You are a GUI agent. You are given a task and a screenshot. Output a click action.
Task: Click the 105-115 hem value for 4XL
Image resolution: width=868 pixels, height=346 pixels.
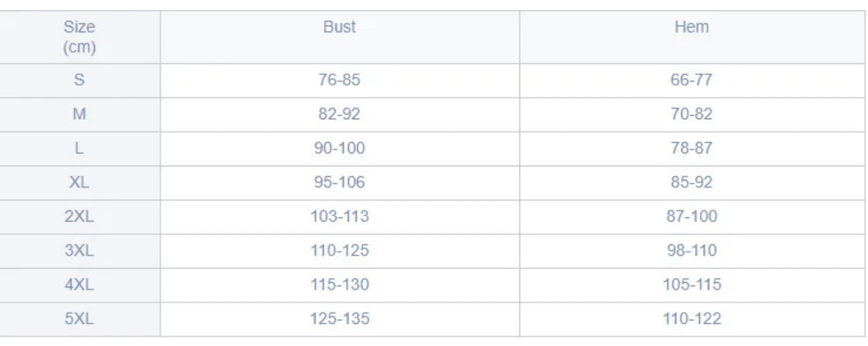(691, 285)
